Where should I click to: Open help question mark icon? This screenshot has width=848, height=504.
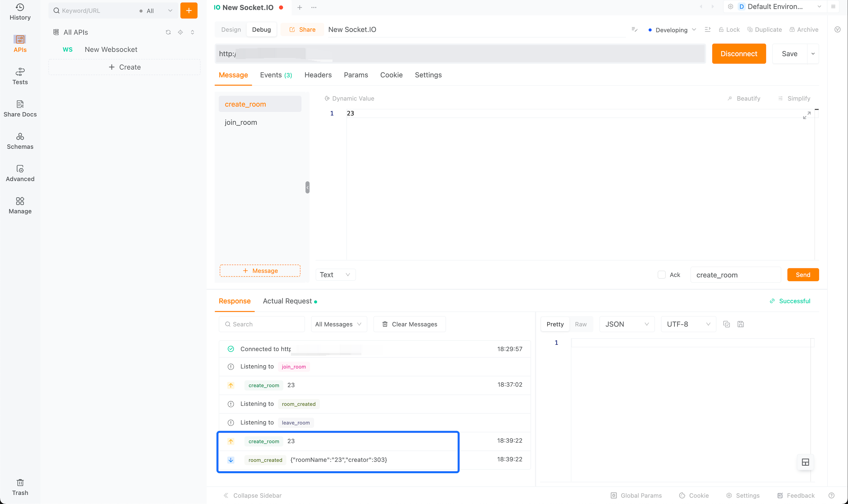(831, 495)
